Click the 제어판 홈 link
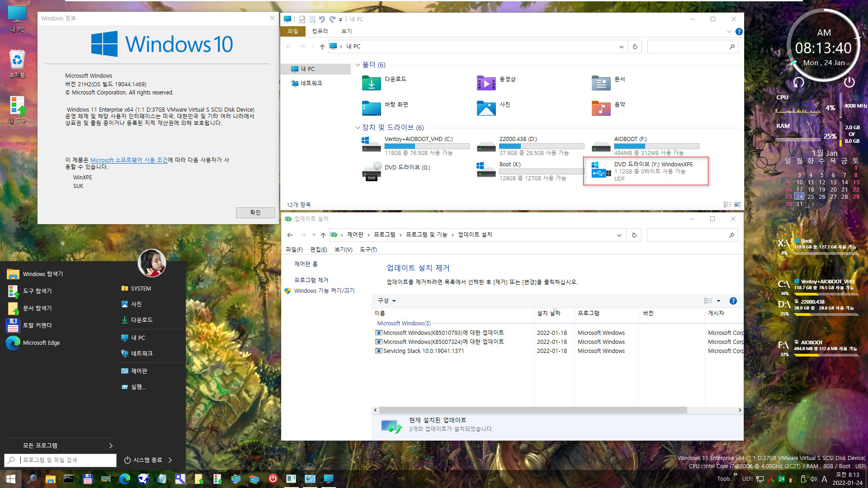The height and width of the screenshot is (488, 868). coord(306,264)
